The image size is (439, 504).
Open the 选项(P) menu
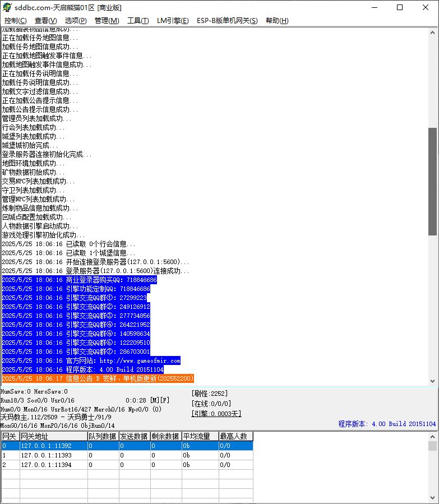click(76, 21)
